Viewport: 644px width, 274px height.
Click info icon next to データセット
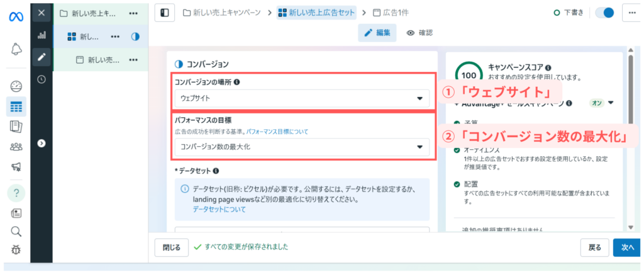pos(216,170)
